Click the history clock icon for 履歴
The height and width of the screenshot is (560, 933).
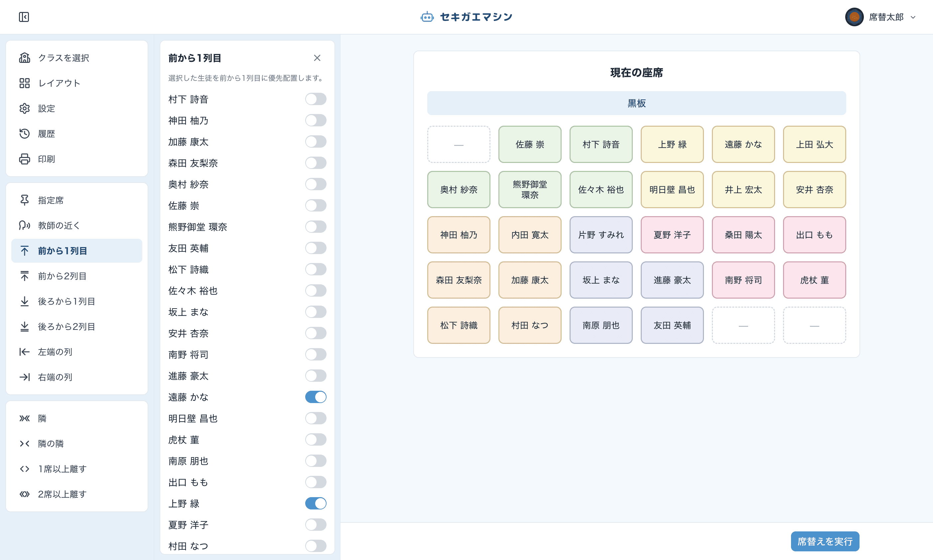25,134
